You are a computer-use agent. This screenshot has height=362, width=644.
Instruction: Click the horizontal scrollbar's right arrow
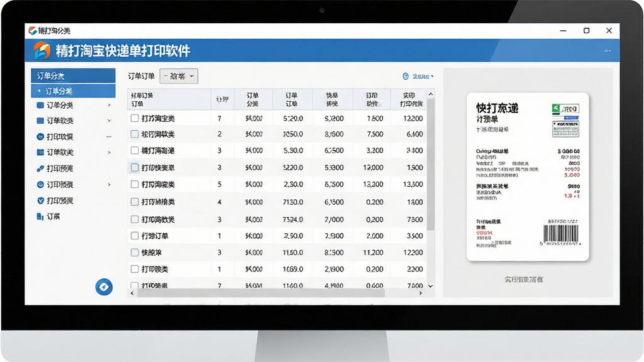(421, 293)
